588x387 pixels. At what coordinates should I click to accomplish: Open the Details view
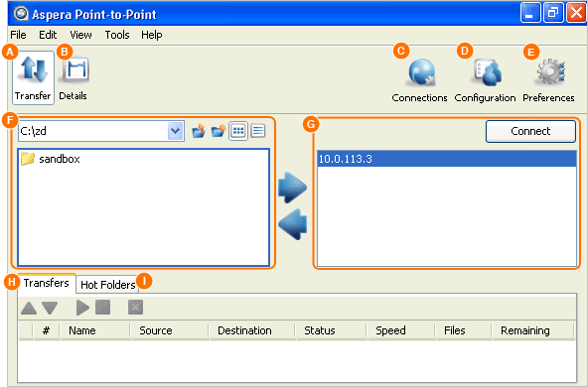[73, 78]
